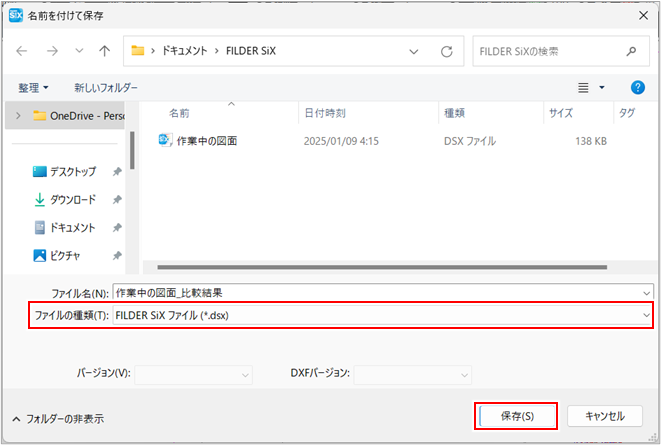Screen dimensions: 661x445
Task: Click the 保存(S) button
Action: [517, 416]
